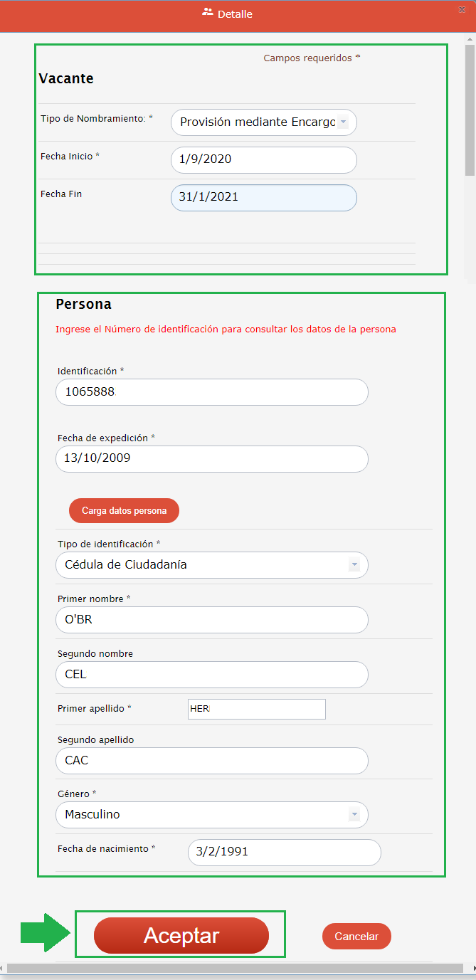Select the Segundo apellido field
The width and height of the screenshot is (476, 980).
pyautogui.click(x=211, y=761)
